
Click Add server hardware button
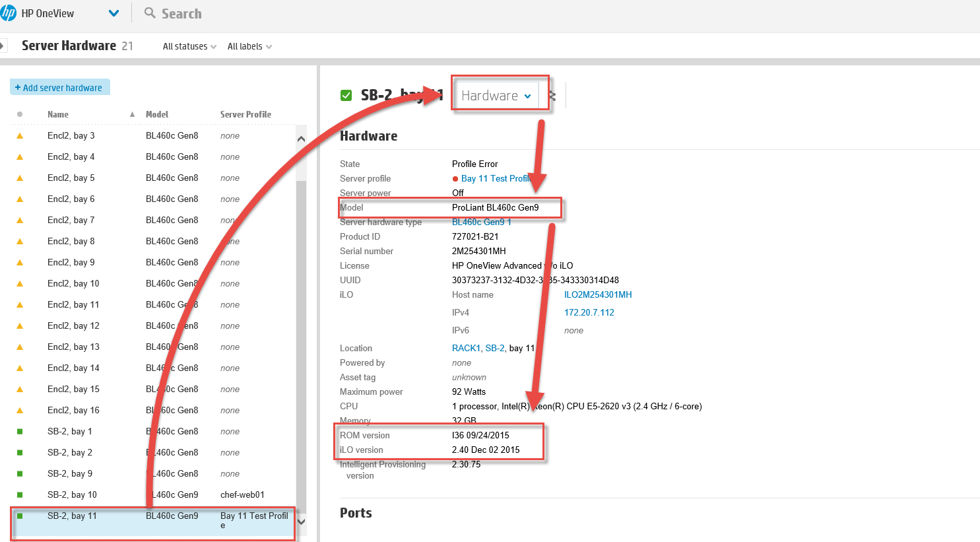(59, 88)
